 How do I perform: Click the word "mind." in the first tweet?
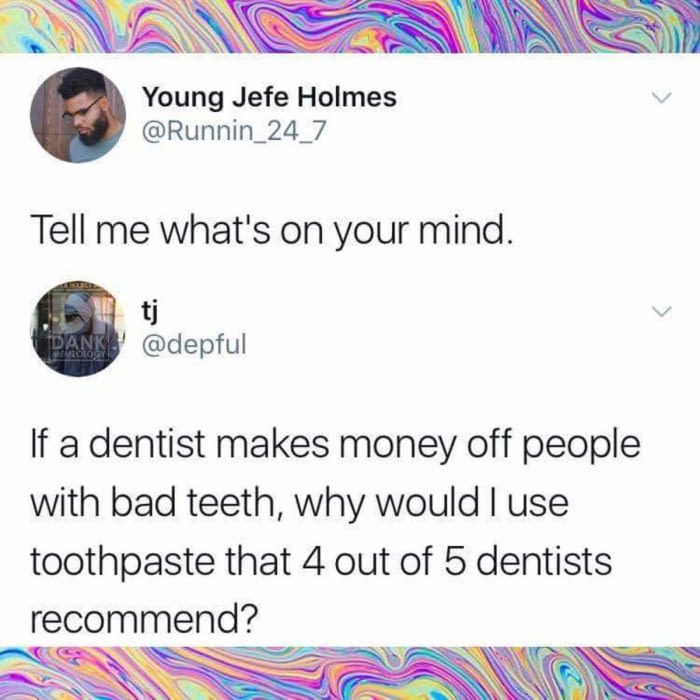click(465, 231)
